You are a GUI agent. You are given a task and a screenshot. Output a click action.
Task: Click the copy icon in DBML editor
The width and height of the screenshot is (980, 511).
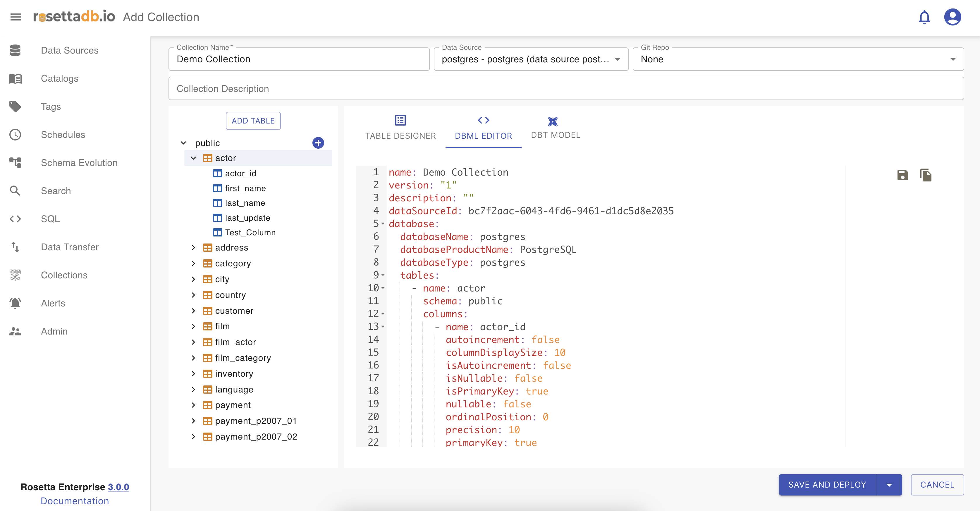(x=926, y=175)
